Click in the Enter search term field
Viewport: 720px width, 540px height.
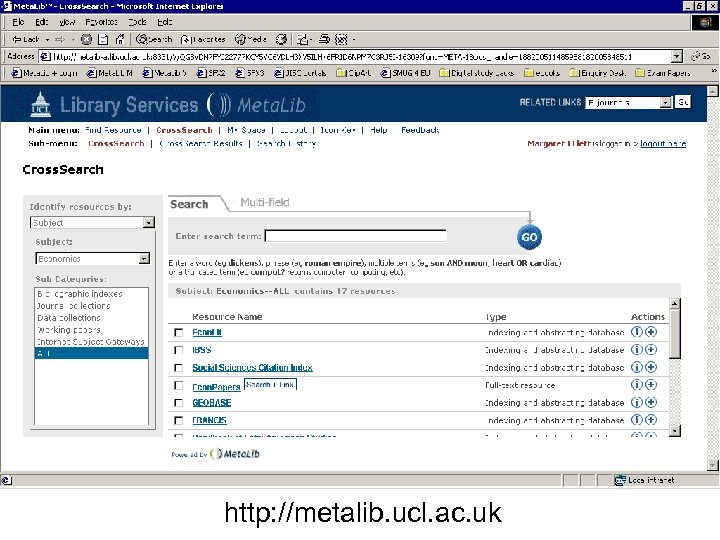click(355, 236)
